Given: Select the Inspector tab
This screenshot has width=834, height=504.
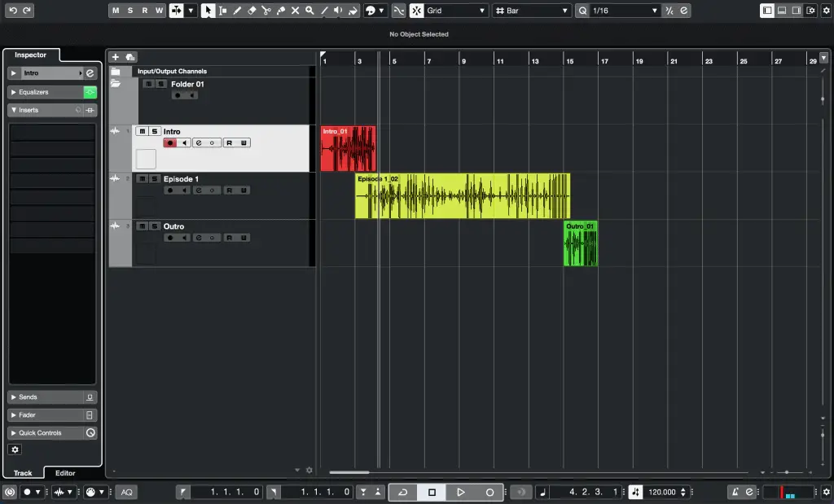Looking at the screenshot, I should click(31, 55).
